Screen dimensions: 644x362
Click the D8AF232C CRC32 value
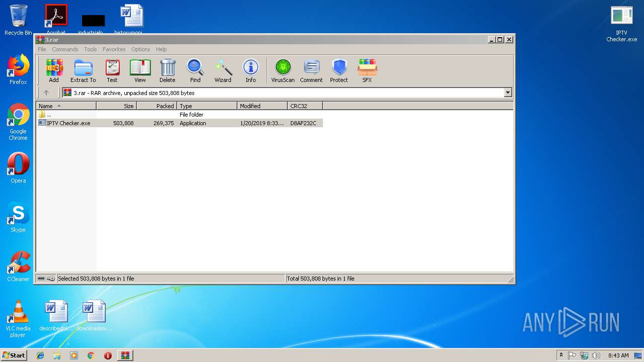pos(303,123)
